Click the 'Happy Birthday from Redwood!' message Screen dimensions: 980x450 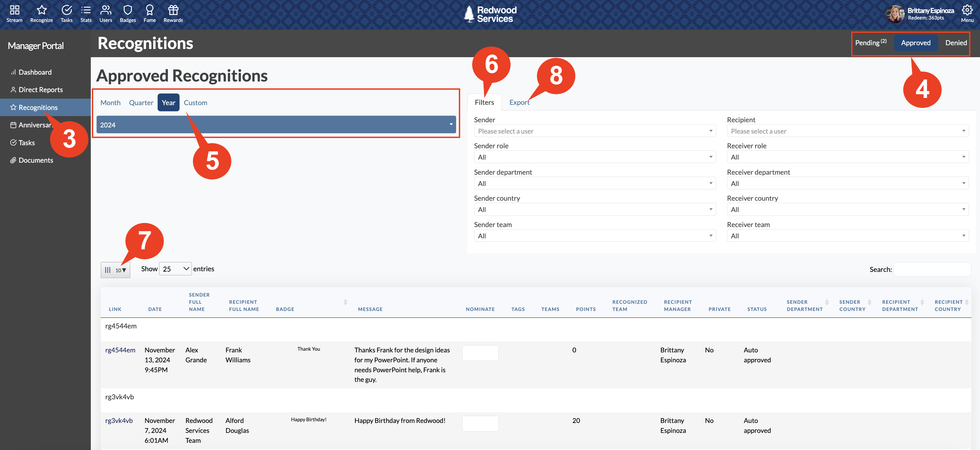click(x=400, y=421)
